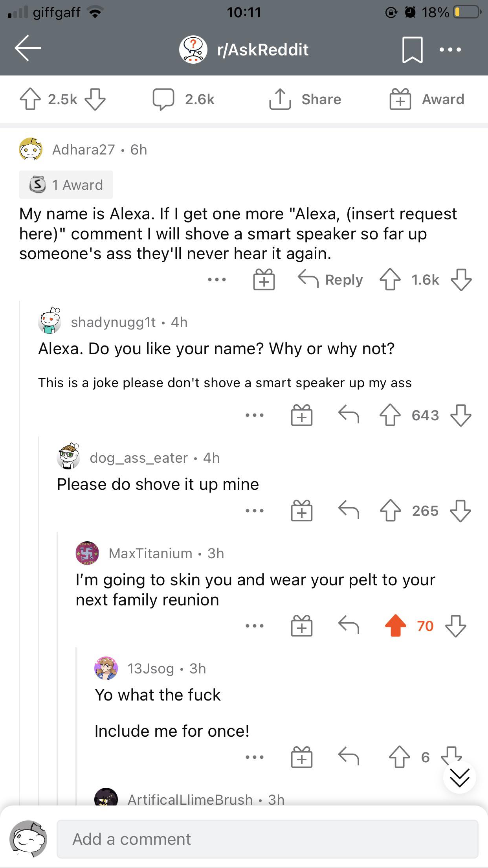Open the post overflow menu (three dots)
The height and width of the screenshot is (868, 488).
[450, 50]
